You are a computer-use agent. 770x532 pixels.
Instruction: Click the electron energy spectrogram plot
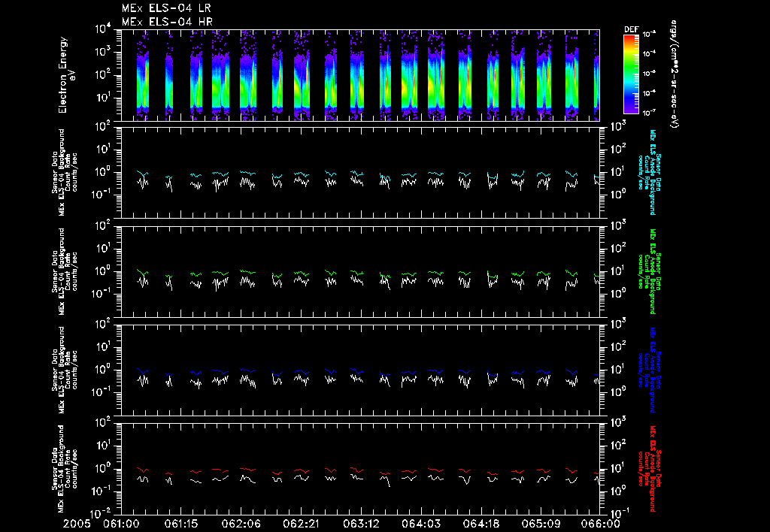coord(360,75)
